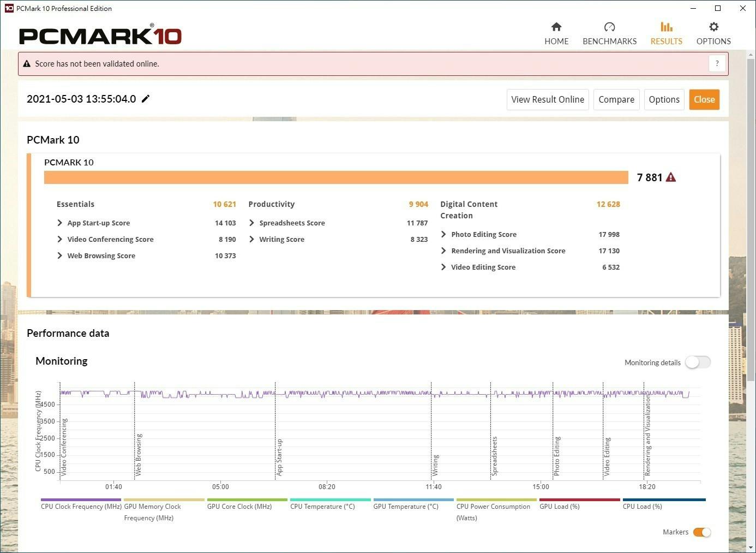Click the Digital Content Creation score 12 628

click(608, 204)
